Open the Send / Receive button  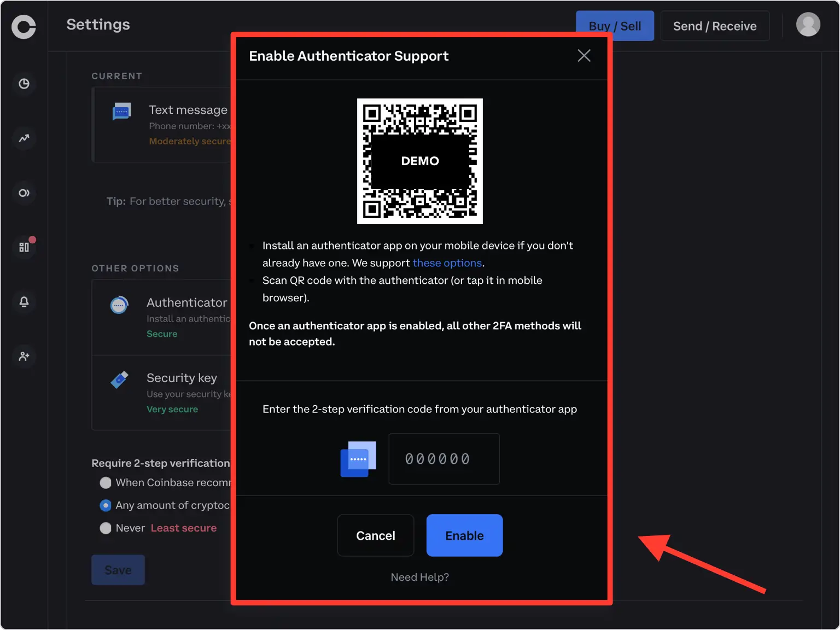tap(714, 26)
